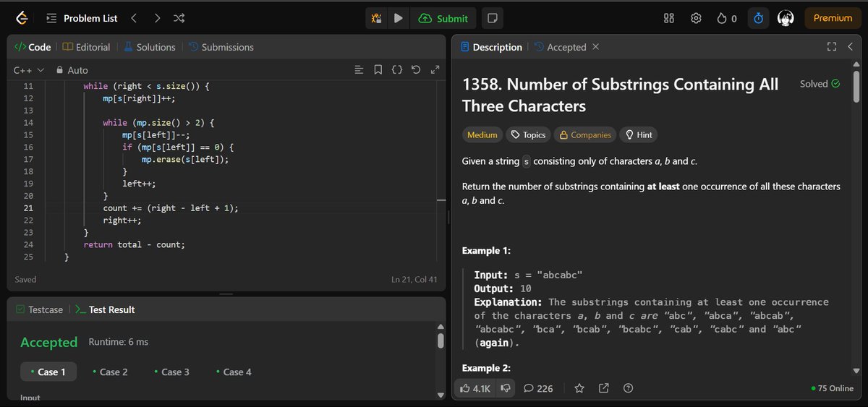
Task: Click the Saved status text
Action: click(x=25, y=279)
